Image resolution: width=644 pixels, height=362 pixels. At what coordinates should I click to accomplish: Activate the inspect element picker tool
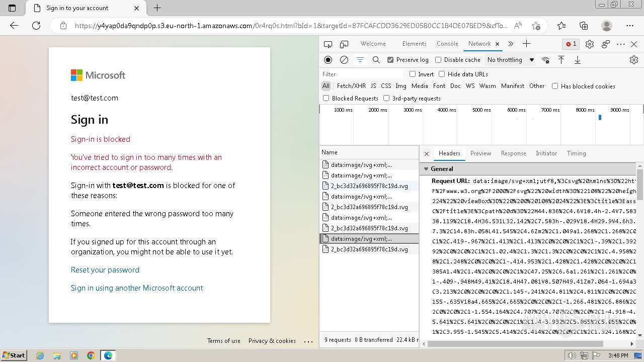tap(328, 44)
